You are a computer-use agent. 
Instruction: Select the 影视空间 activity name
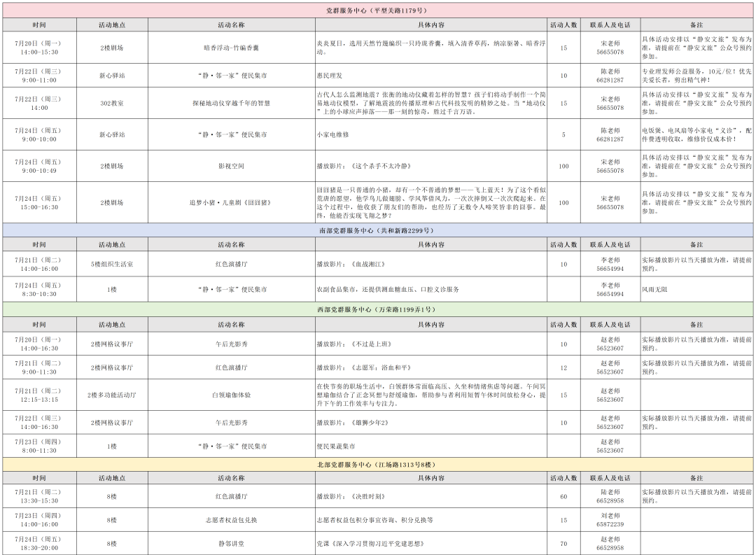point(232,166)
